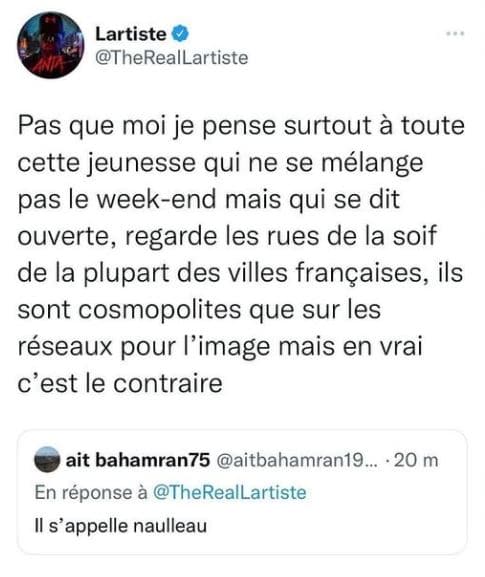Click the En réponse à label
The width and height of the screenshot is (485, 577).
[91, 492]
